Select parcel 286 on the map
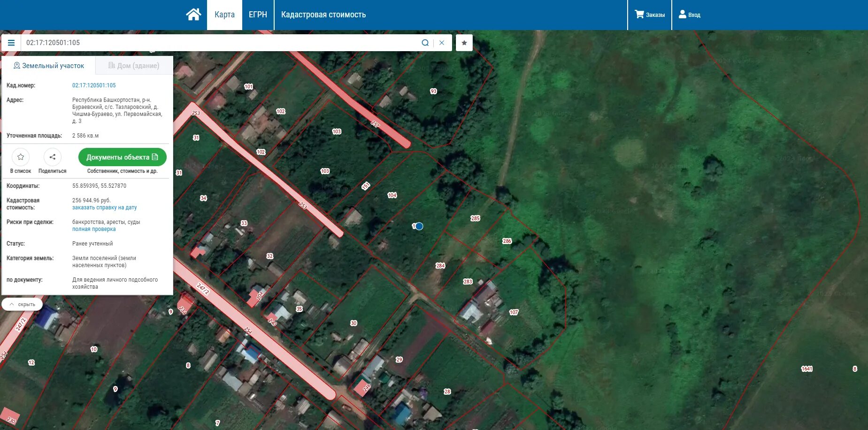The height and width of the screenshot is (430, 868). tap(507, 241)
